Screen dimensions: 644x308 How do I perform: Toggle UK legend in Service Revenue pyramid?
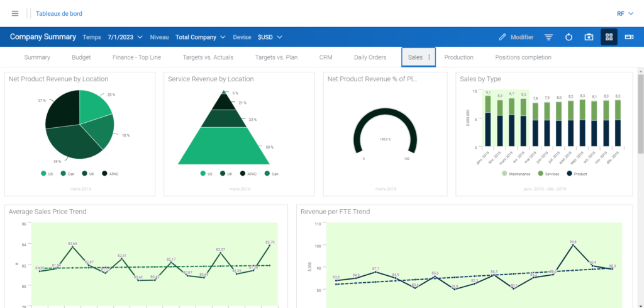(x=226, y=174)
